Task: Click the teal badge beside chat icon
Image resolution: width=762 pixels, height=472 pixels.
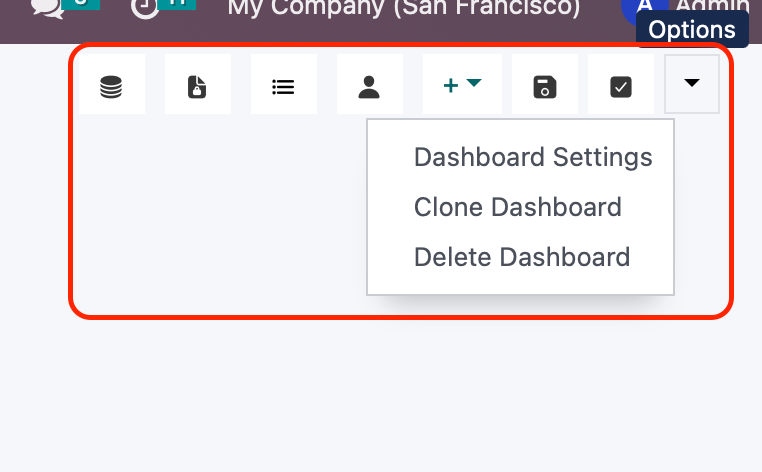Action: point(82,4)
